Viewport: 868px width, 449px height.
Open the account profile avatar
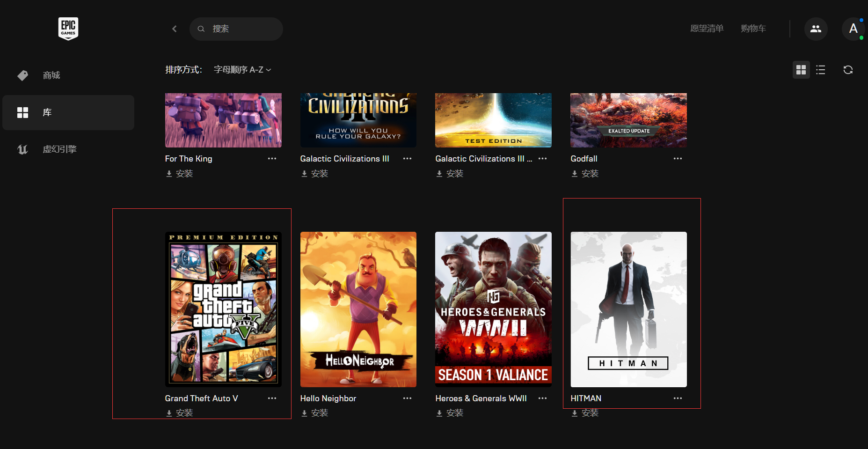pyautogui.click(x=853, y=29)
